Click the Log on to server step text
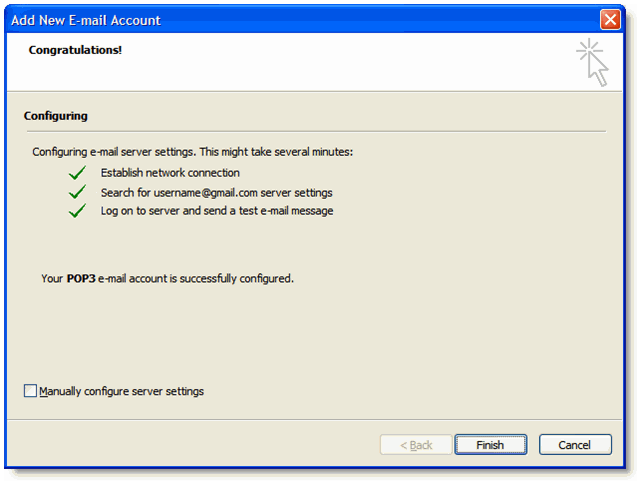Image resolution: width=637 pixels, height=481 pixels. [217, 211]
